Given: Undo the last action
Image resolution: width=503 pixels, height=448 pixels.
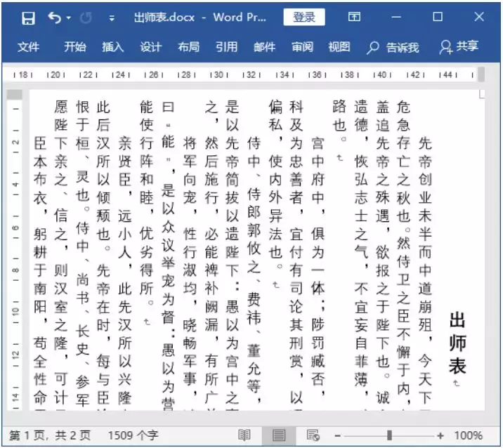Looking at the screenshot, I should point(54,18).
